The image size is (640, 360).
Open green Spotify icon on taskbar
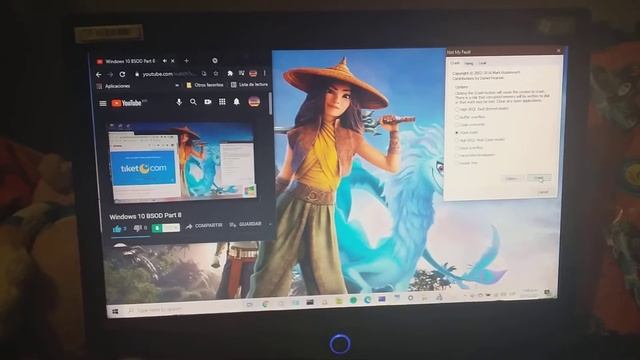(353, 300)
